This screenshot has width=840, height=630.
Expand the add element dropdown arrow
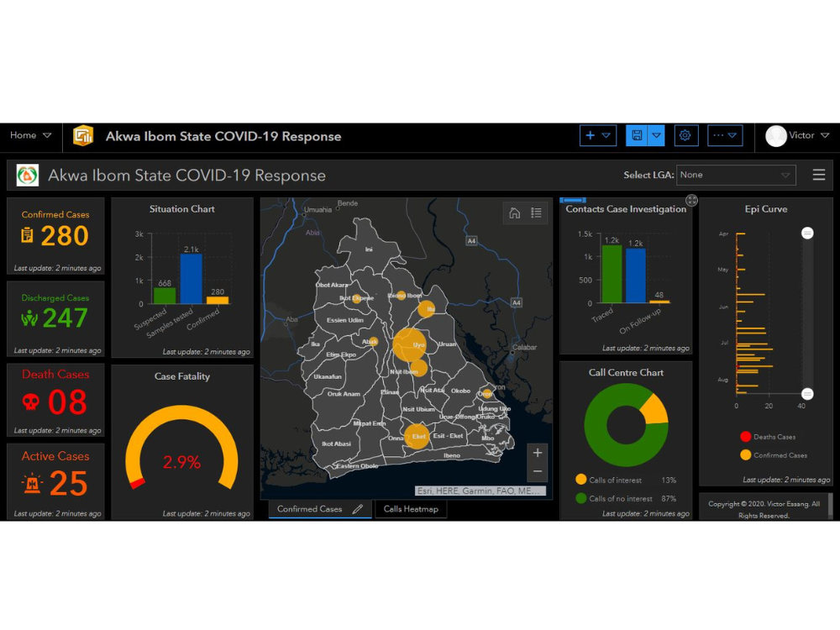click(x=606, y=135)
